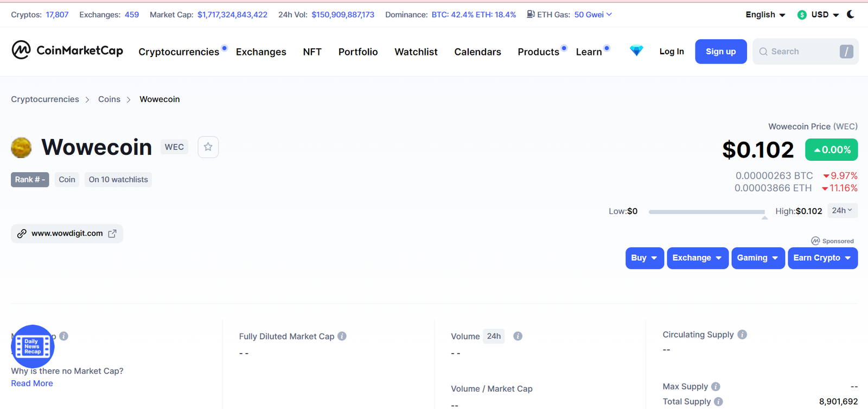This screenshot has width=868, height=409.
Task: Open the Calendars menu
Action: pos(477,52)
